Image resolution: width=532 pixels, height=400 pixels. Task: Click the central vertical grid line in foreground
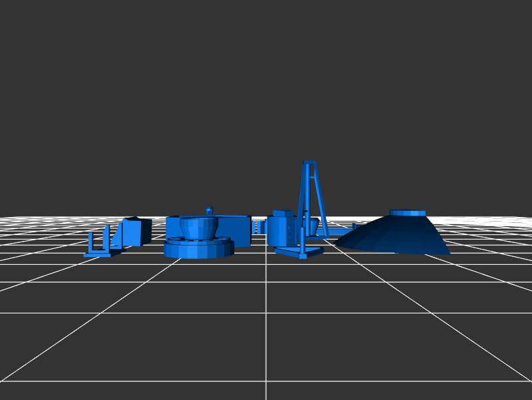tap(266, 346)
